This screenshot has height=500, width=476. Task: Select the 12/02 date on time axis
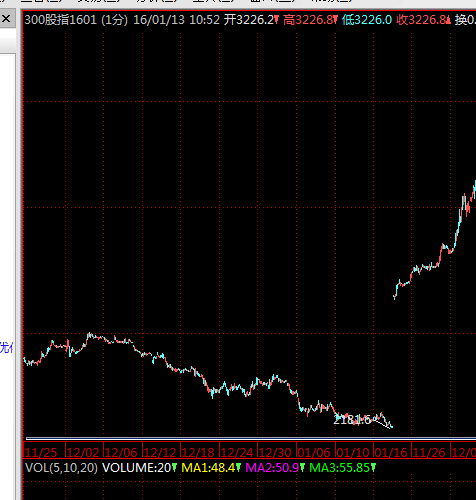pos(83,452)
